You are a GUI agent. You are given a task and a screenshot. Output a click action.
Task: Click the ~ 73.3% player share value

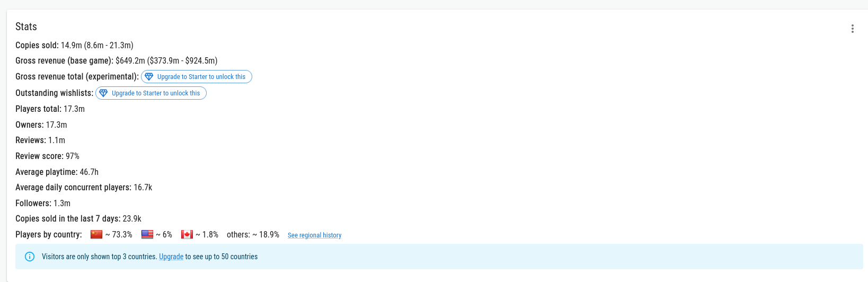pos(119,234)
